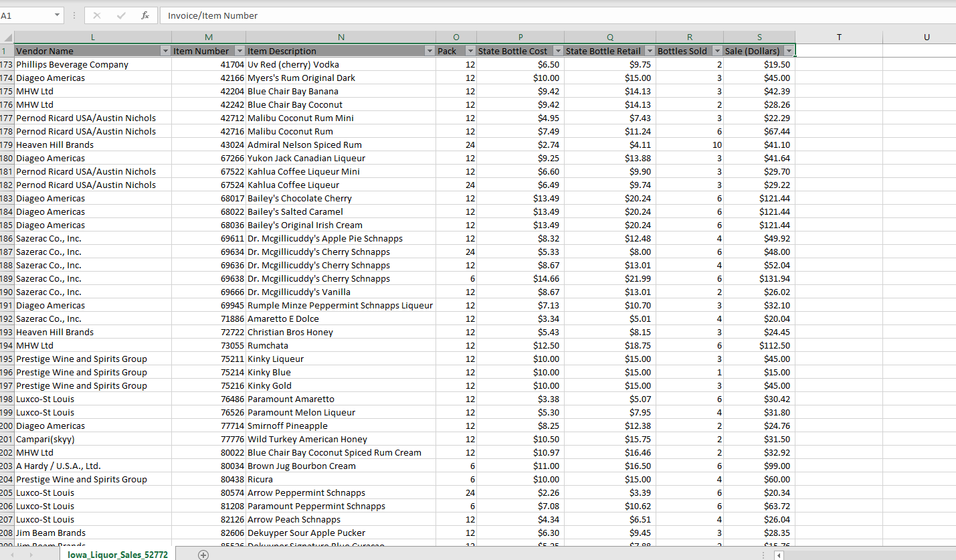This screenshot has width=956, height=560.
Task: Click cell Wild Turkey American Honey
Action: click(x=341, y=439)
